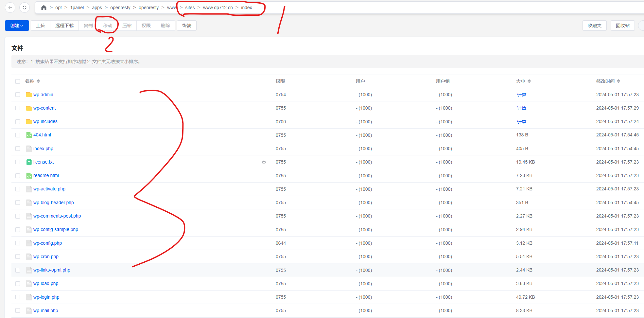This screenshot has width=644, height=318.
Task: Sort by 修改时间 column arrows
Action: (x=618, y=81)
